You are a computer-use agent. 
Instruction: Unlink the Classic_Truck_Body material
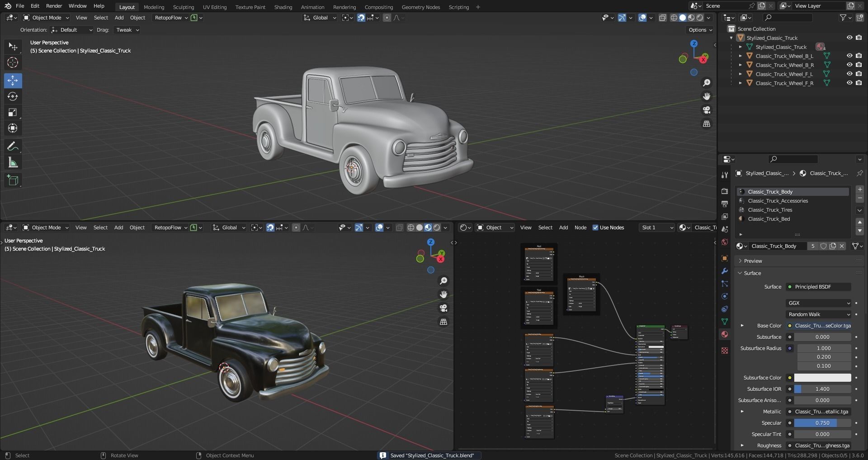[842, 246]
